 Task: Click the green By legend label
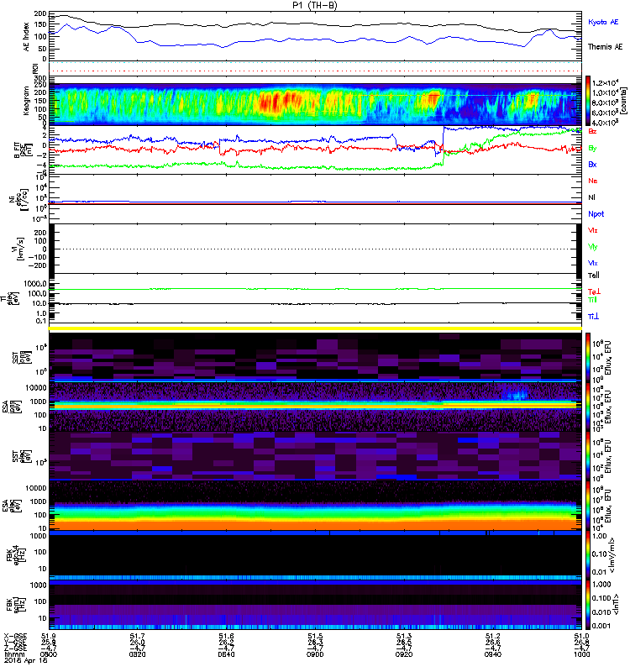click(x=592, y=148)
